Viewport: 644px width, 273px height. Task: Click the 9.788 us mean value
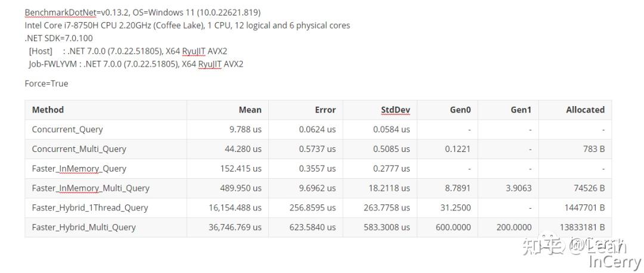click(x=245, y=129)
